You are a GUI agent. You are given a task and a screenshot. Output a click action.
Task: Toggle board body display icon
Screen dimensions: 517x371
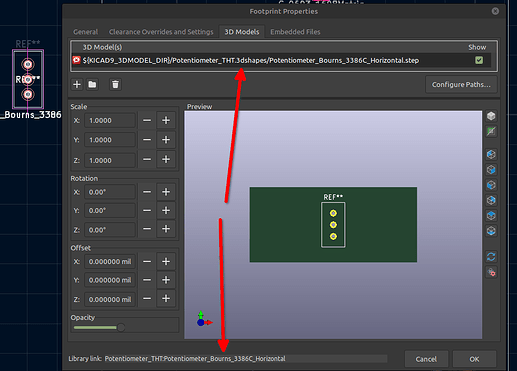(491, 131)
